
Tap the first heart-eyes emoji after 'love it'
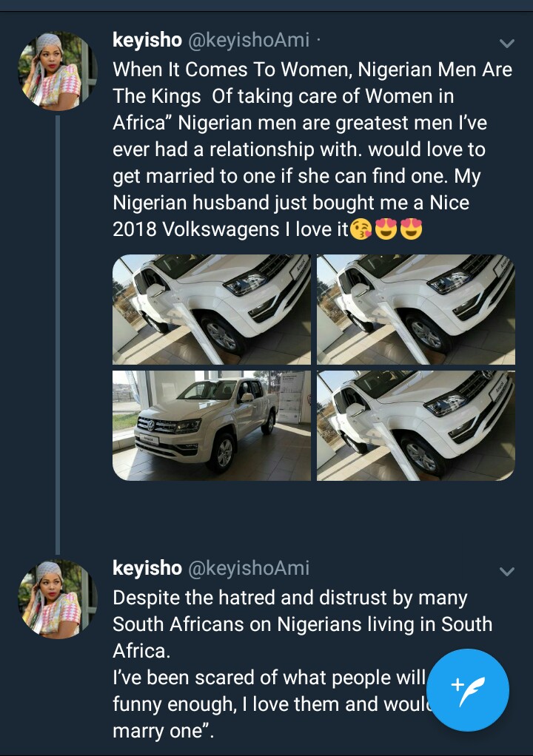386,230
